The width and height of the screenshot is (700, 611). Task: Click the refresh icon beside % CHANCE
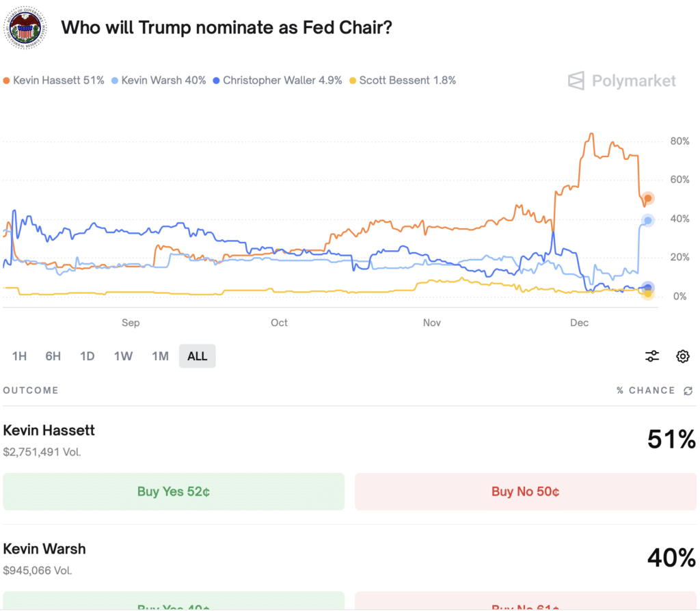coord(688,391)
